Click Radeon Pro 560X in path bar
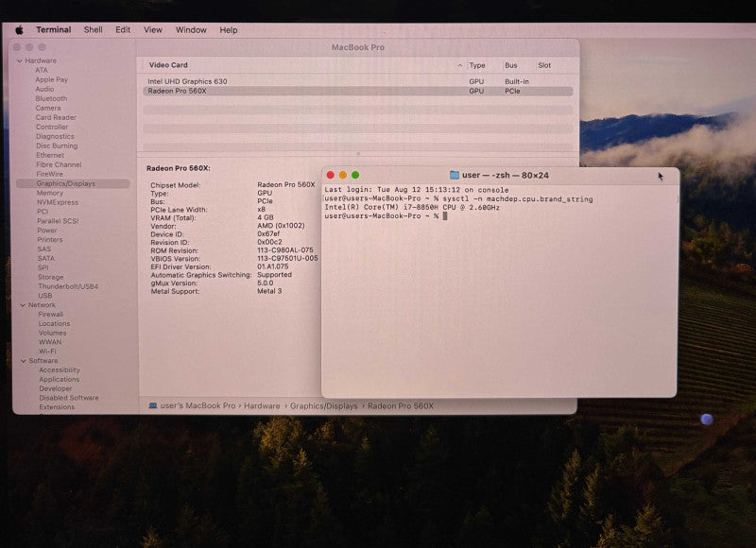This screenshot has height=548, width=756. pyautogui.click(x=401, y=406)
